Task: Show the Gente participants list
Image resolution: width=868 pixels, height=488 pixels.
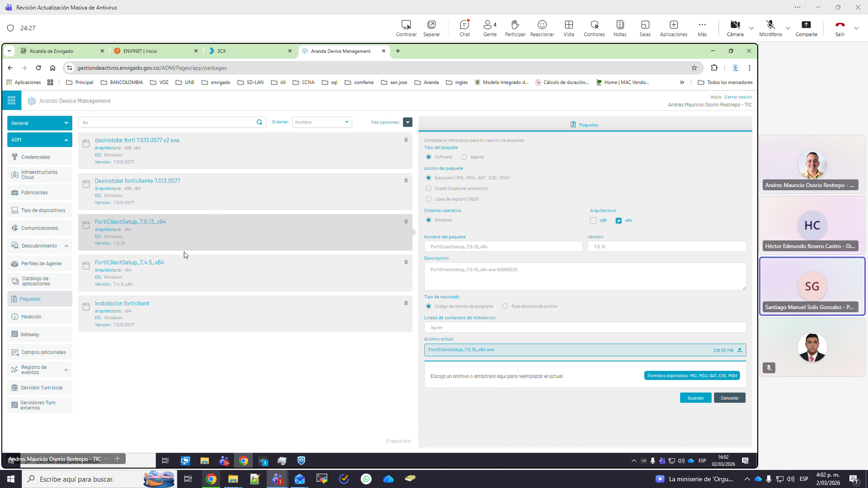Action: tap(490, 28)
